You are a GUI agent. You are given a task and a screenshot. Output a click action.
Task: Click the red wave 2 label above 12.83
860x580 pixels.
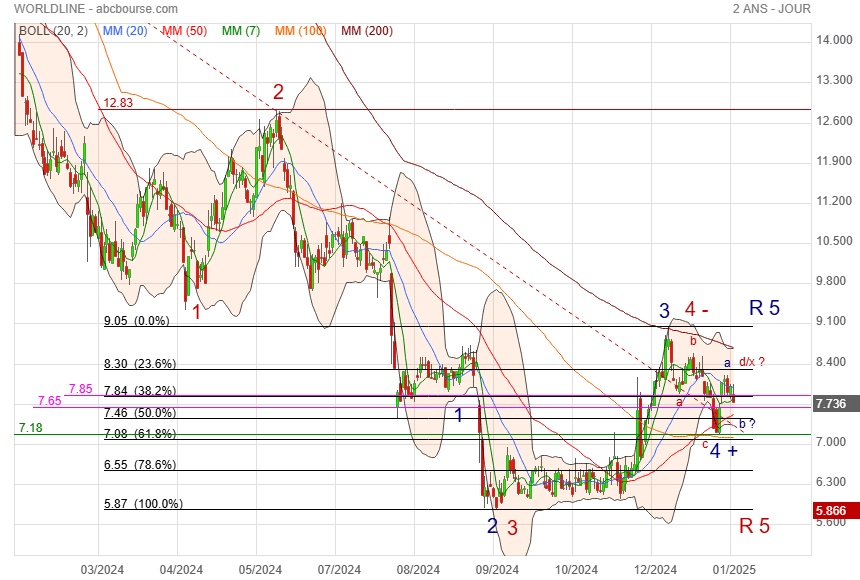click(279, 92)
